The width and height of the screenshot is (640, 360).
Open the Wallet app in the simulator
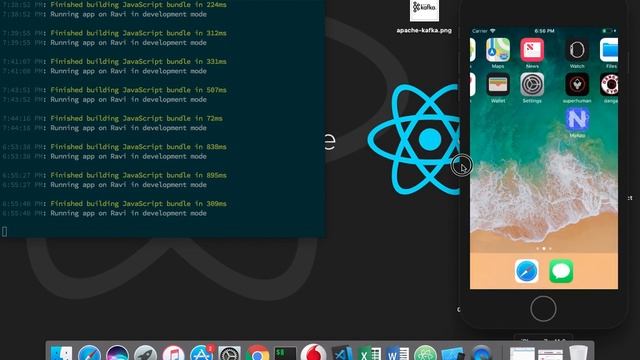coord(498,84)
